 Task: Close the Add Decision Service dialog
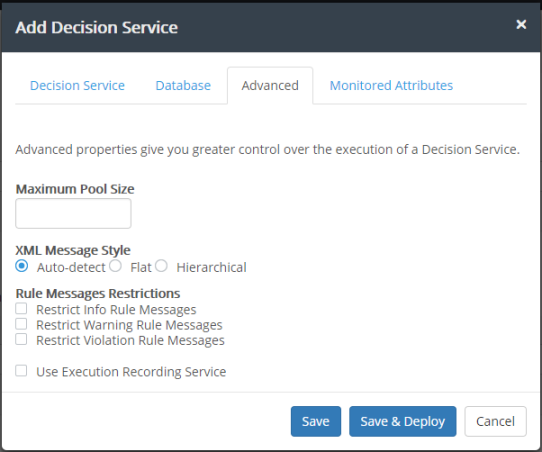point(521,25)
